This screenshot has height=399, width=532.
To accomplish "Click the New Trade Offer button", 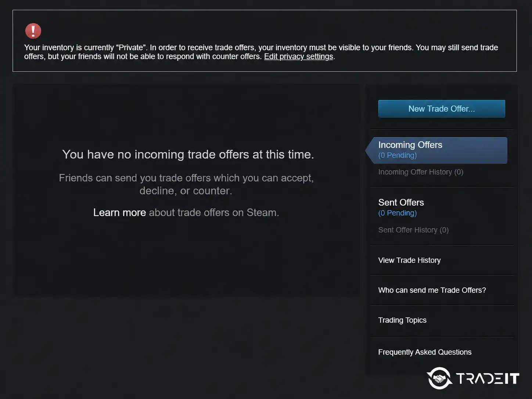I will click(442, 109).
